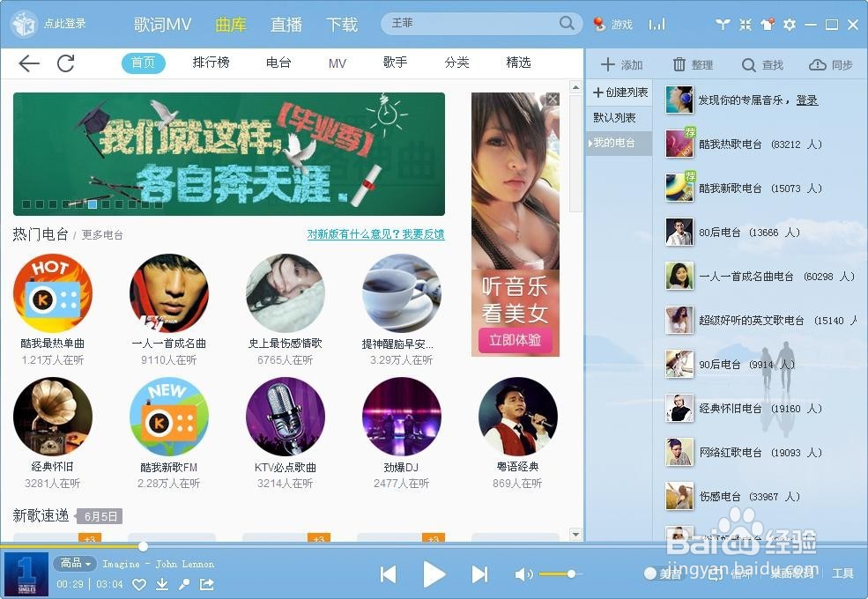Screen dimensions: 868x599
Task: Open the 直播 tab
Action: pyautogui.click(x=286, y=25)
